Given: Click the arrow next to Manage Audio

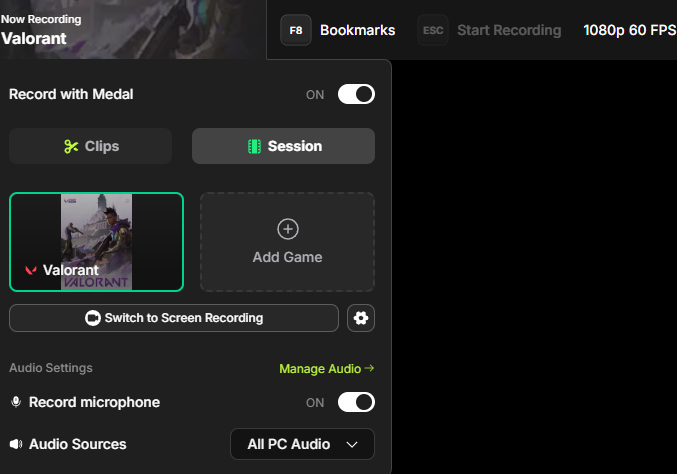Looking at the screenshot, I should click(369, 368).
